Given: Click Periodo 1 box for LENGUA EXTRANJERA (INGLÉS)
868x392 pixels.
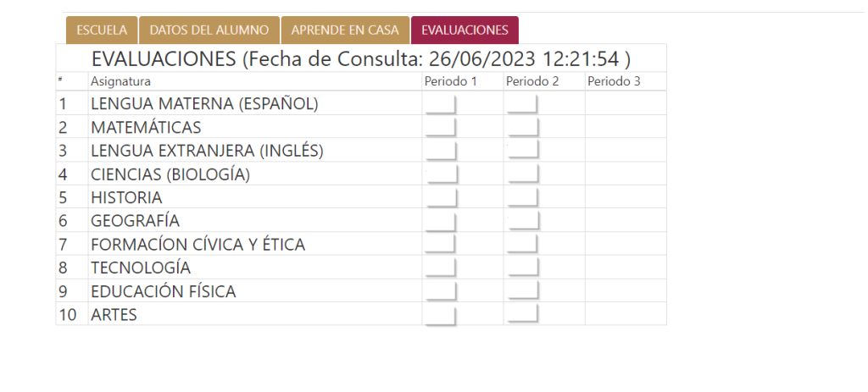Looking at the screenshot, I should (440, 151).
